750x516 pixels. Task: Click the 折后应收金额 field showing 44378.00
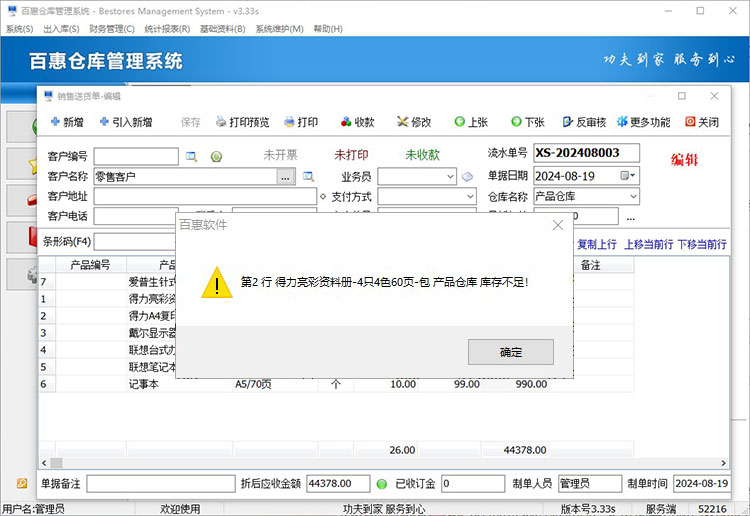tap(338, 483)
